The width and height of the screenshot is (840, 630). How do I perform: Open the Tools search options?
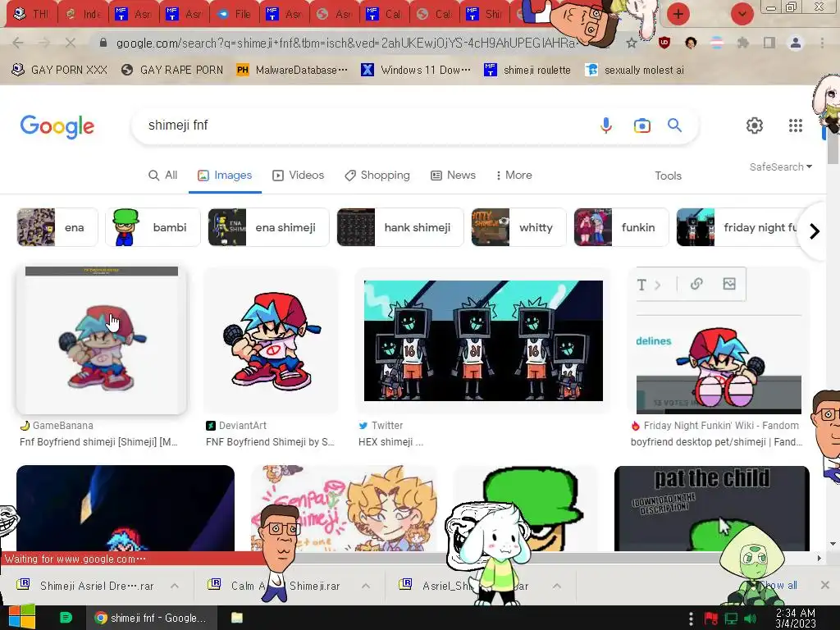[668, 176]
